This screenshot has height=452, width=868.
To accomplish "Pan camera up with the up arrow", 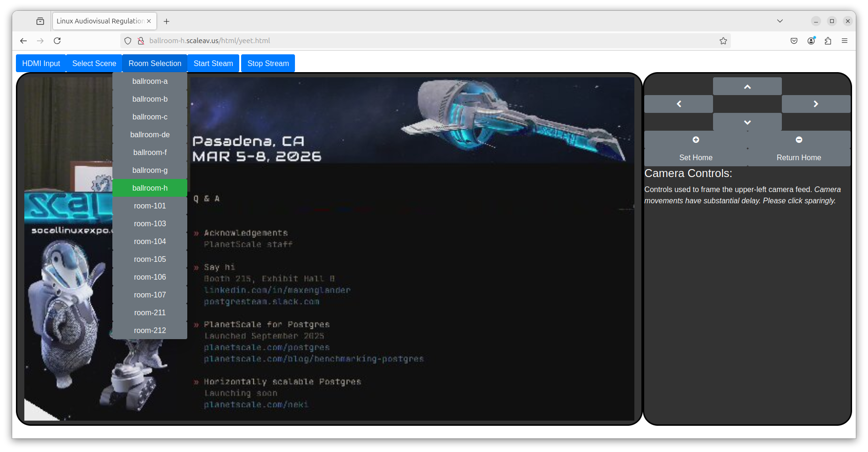I will [x=747, y=87].
